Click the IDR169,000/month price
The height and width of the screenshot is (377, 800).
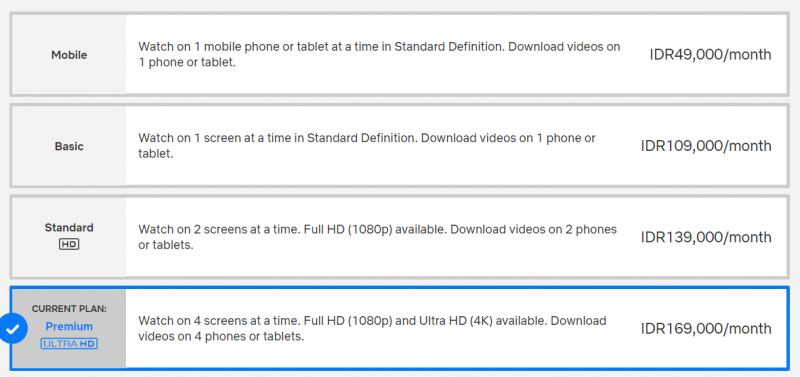(x=706, y=329)
